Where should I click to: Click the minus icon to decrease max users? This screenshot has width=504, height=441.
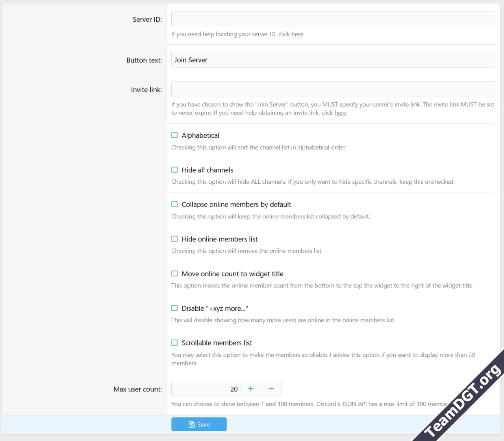[x=271, y=389]
